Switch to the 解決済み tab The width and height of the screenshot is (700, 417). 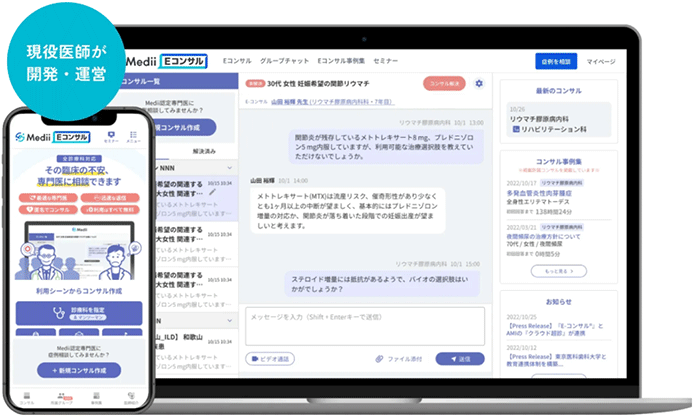click(x=203, y=150)
